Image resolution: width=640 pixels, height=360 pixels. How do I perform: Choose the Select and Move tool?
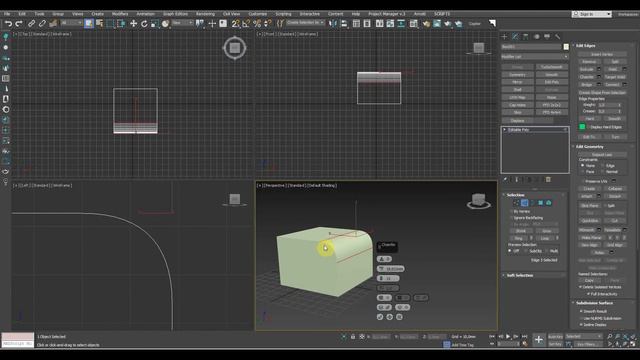(x=133, y=24)
